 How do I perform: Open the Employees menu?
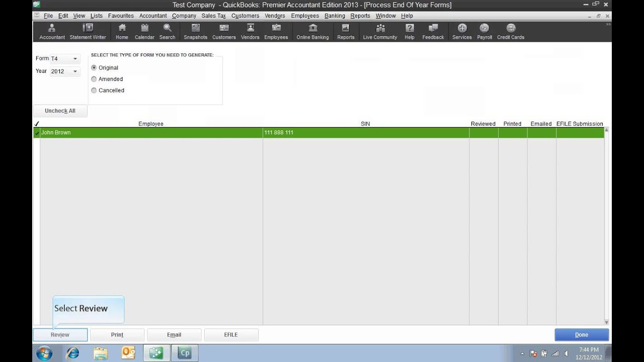tap(305, 16)
